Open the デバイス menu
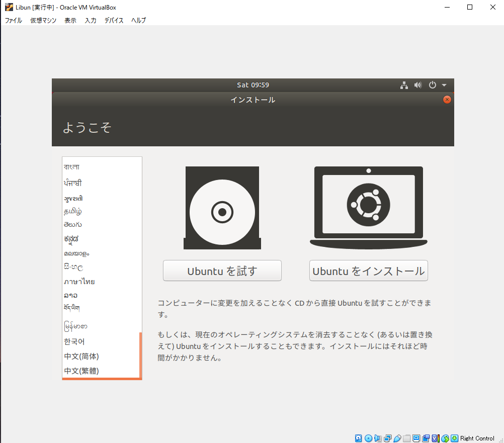The height and width of the screenshot is (443, 504). [x=114, y=20]
